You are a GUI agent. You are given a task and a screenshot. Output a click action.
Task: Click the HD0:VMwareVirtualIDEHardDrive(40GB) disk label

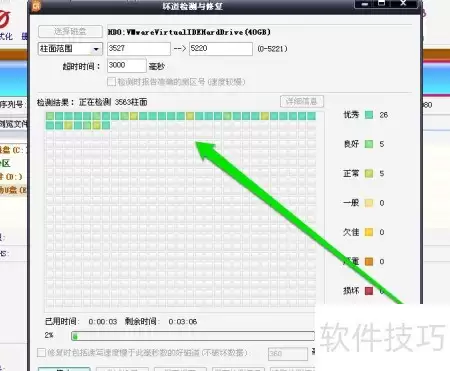pos(189,32)
